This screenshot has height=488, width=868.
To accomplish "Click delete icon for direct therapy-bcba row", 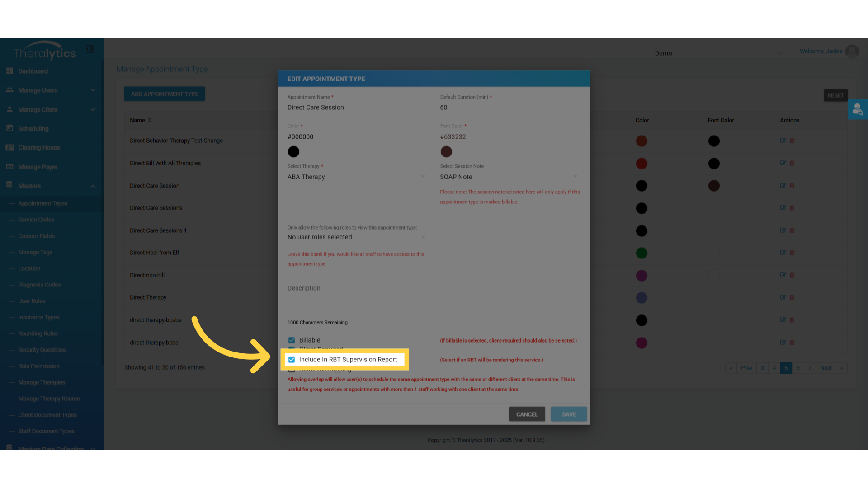I will tap(792, 343).
